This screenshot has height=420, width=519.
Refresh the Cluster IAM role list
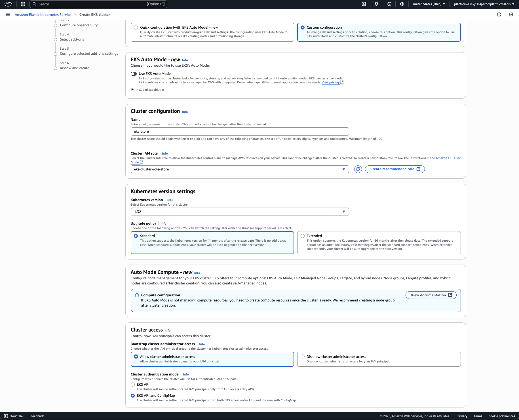coord(358,169)
